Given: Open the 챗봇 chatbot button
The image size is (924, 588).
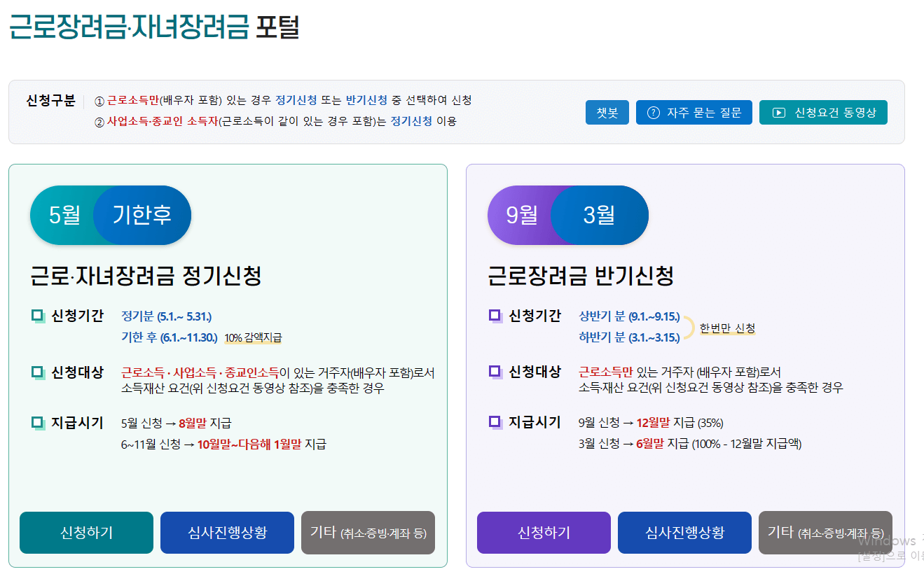Looking at the screenshot, I should click(607, 113).
